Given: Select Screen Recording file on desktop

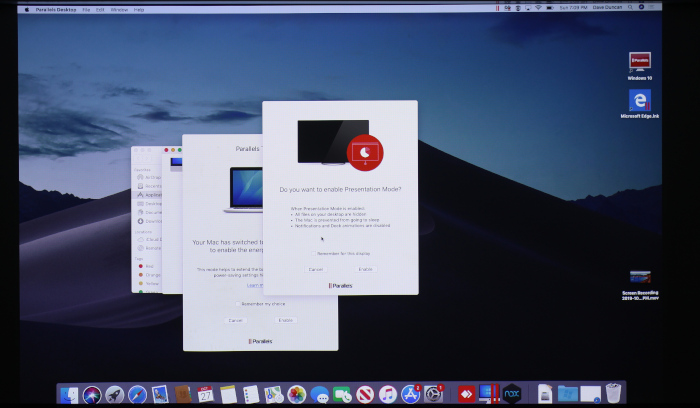Looking at the screenshot, I should (x=640, y=285).
